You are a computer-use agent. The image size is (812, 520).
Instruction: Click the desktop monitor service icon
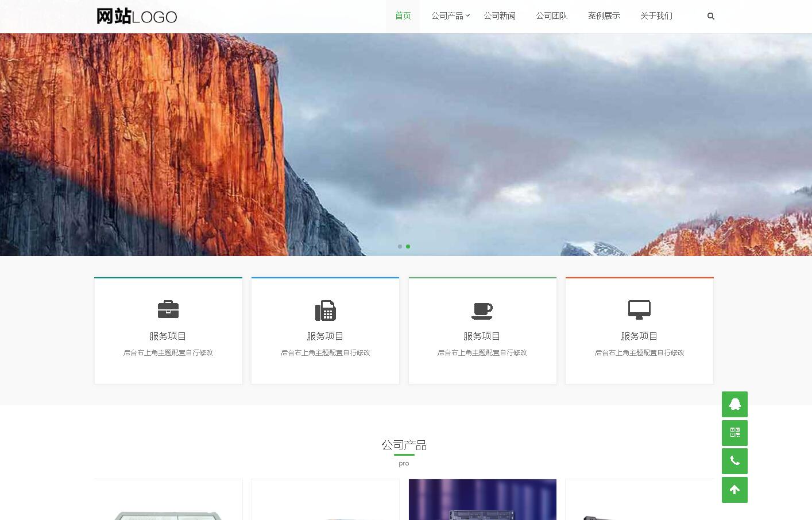639,309
